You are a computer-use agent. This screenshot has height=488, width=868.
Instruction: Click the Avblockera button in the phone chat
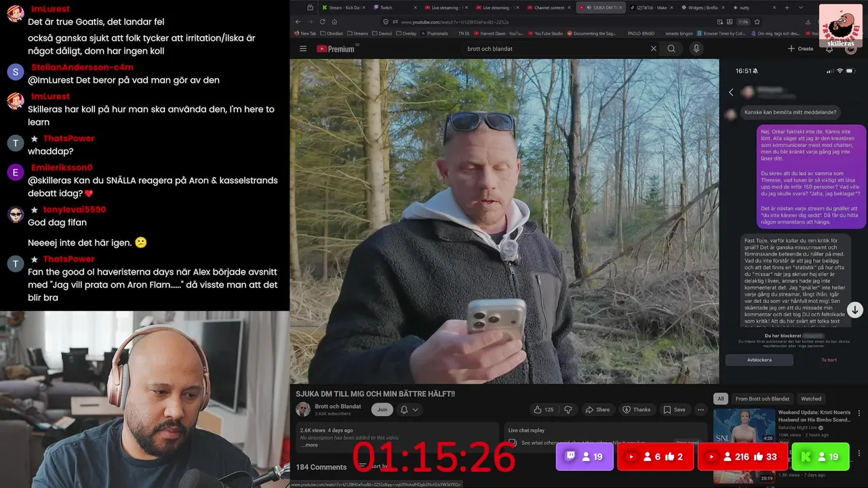(759, 360)
